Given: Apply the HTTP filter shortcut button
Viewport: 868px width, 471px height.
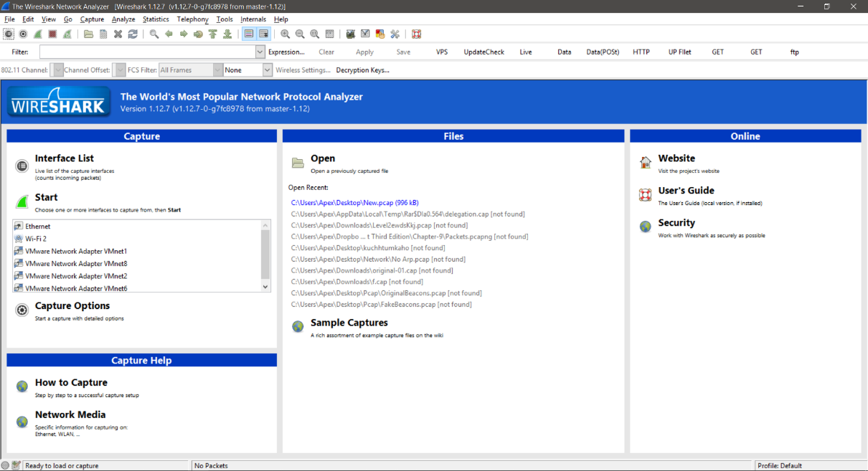Looking at the screenshot, I should pyautogui.click(x=641, y=52).
